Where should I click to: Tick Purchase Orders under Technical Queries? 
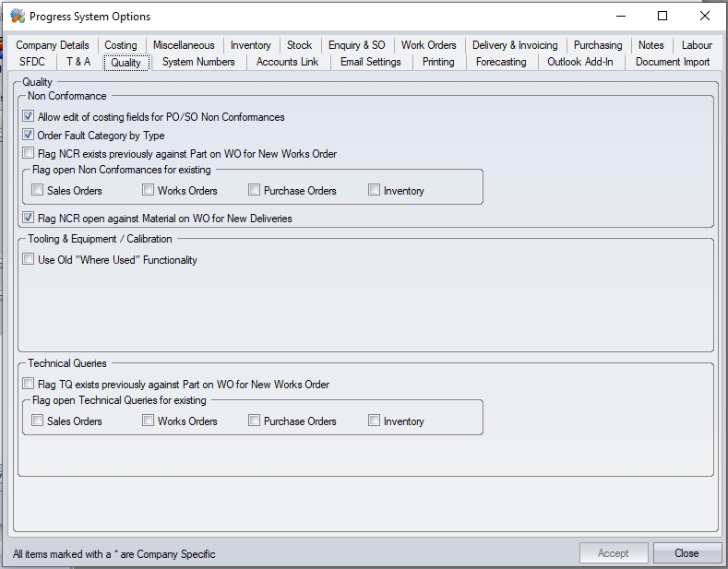tap(255, 421)
